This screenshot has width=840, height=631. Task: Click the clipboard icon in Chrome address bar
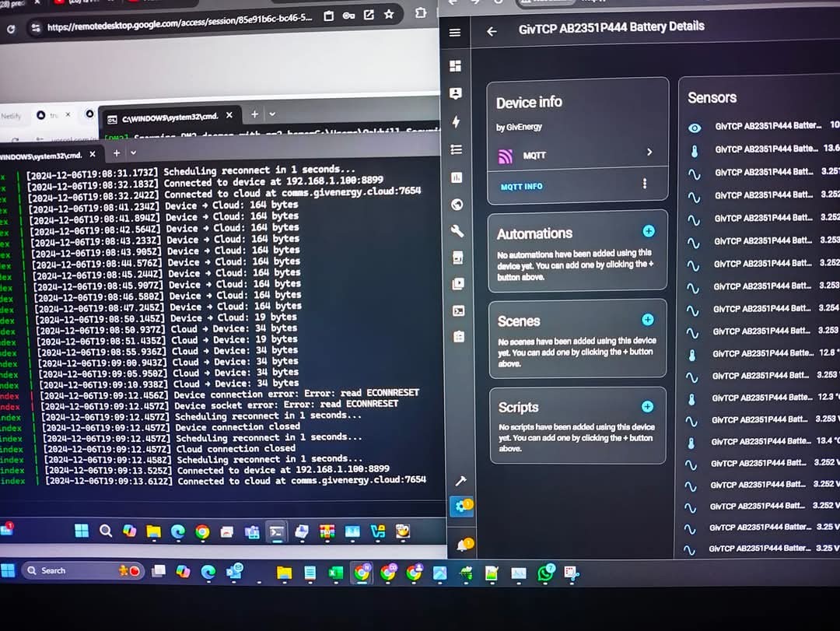click(328, 16)
